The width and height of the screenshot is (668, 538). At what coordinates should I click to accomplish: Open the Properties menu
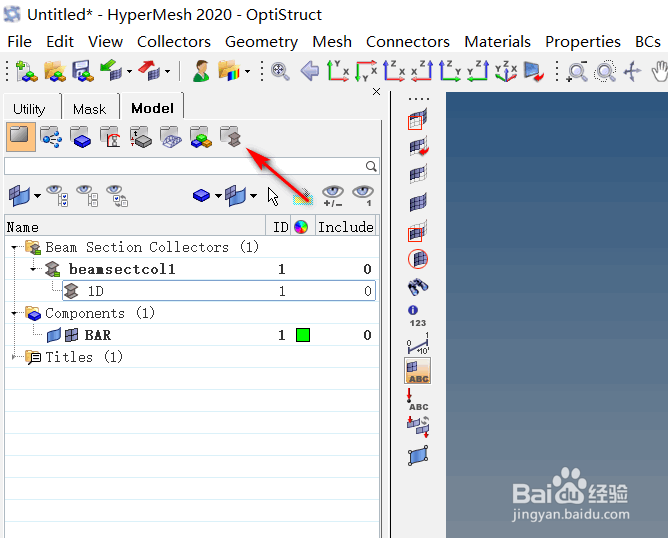(x=582, y=42)
